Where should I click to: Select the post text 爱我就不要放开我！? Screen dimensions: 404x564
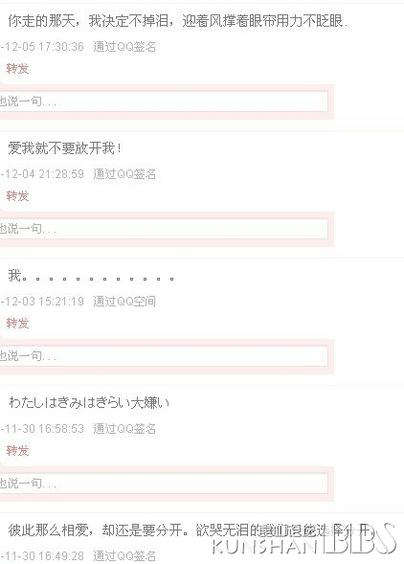pyautogui.click(x=65, y=148)
